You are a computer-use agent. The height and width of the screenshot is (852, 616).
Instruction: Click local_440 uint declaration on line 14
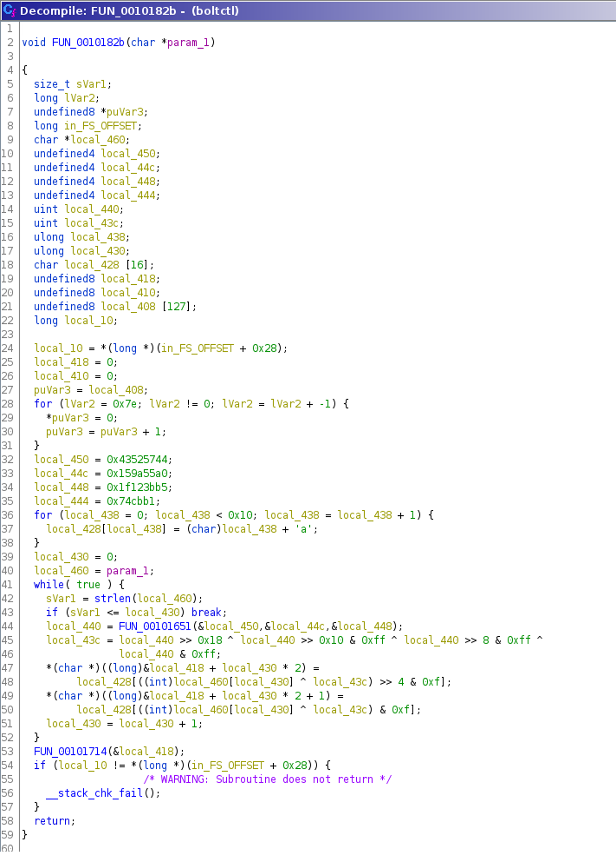(x=79, y=209)
